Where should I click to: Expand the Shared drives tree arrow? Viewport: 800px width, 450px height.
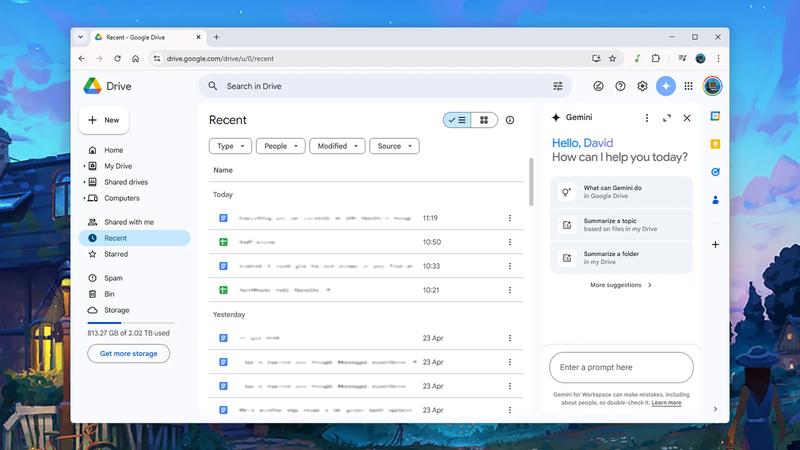(x=84, y=182)
